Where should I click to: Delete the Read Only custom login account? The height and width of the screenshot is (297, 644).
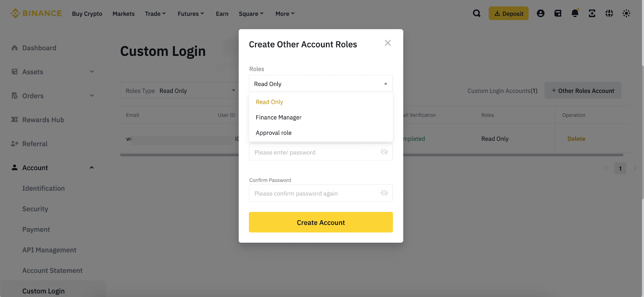coord(576,139)
